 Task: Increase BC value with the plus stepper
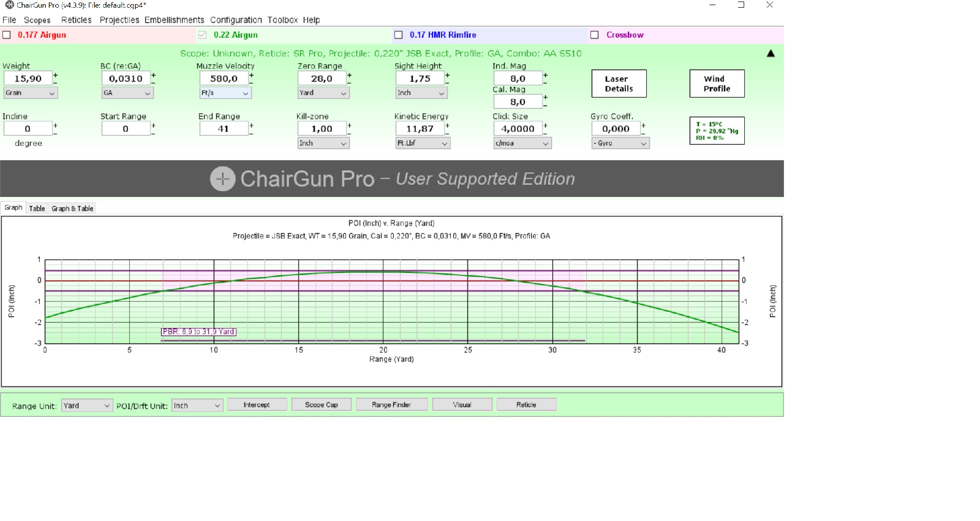[x=153, y=75]
